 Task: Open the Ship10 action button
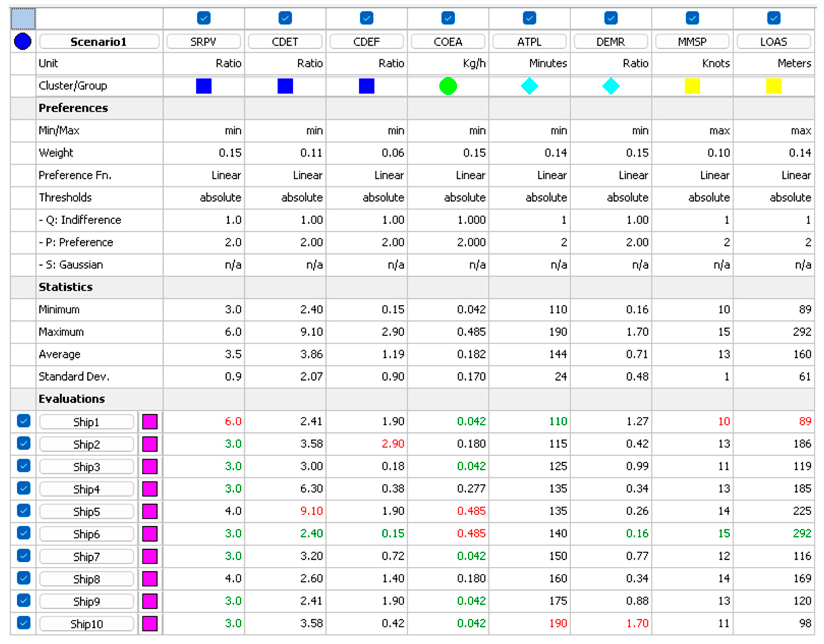[86, 624]
